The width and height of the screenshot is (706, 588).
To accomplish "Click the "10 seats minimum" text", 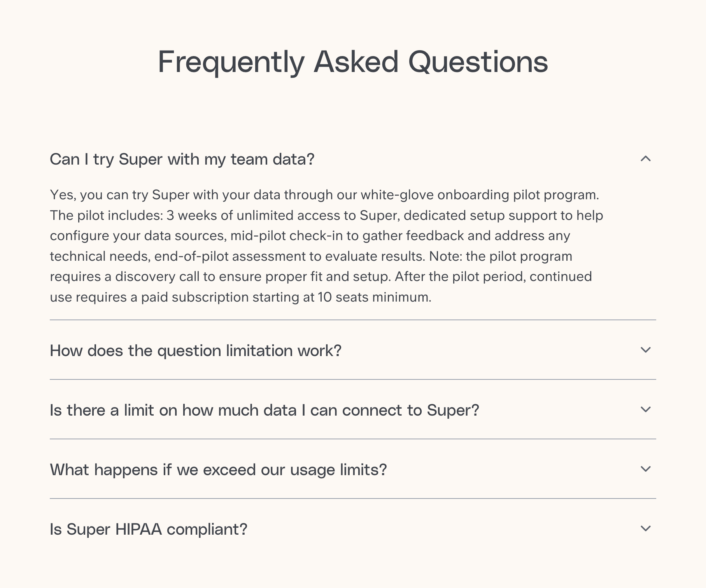I will tap(374, 297).
